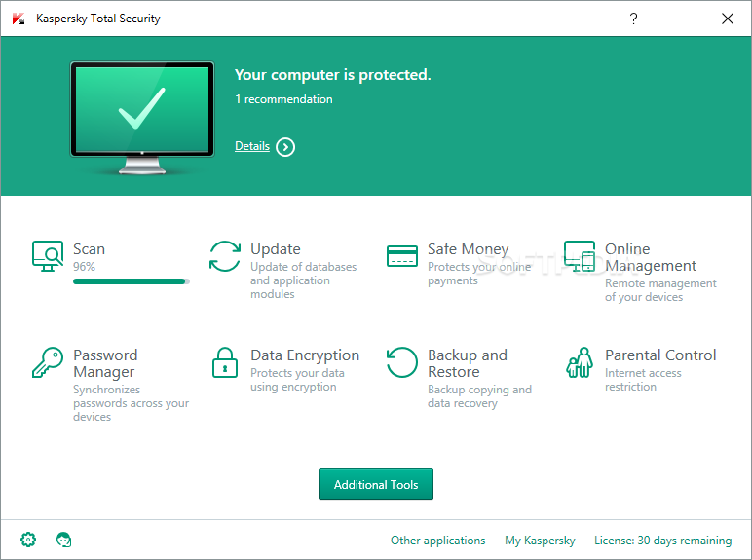Screen dimensions: 752x560
Task: Click the Data Encryption padlock icon
Action: click(x=225, y=362)
